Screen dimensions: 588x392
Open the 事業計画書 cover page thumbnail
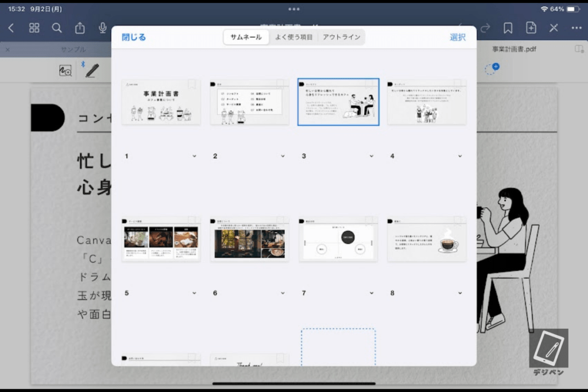tap(161, 102)
